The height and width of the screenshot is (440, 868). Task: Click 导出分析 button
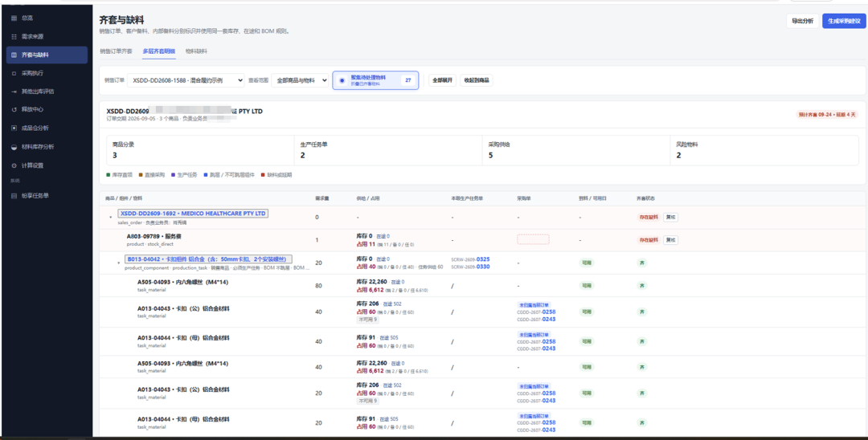pos(802,21)
